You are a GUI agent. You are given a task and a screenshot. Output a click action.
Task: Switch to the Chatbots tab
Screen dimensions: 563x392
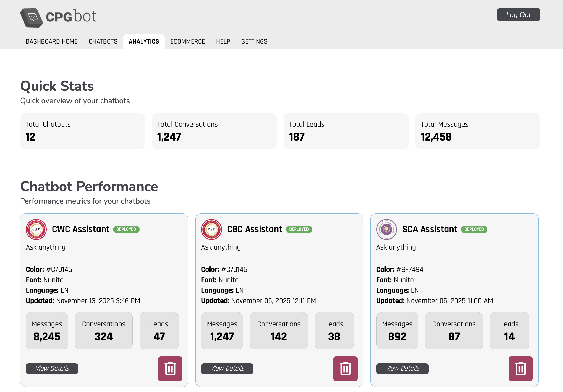pyautogui.click(x=103, y=41)
